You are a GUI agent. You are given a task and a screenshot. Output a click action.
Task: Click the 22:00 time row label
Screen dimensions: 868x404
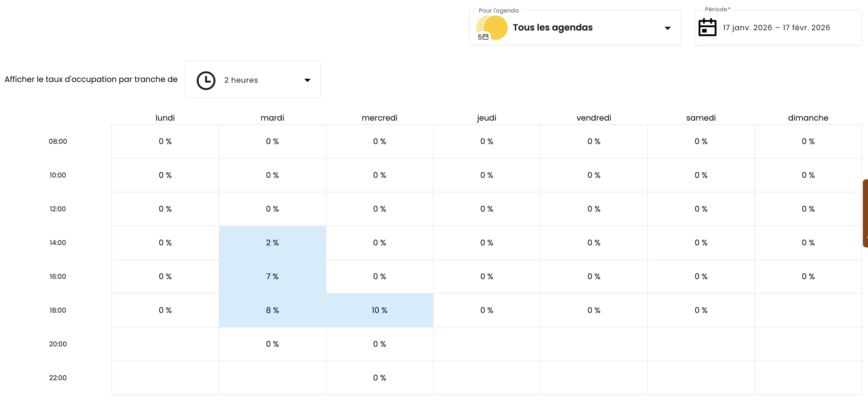click(x=58, y=378)
